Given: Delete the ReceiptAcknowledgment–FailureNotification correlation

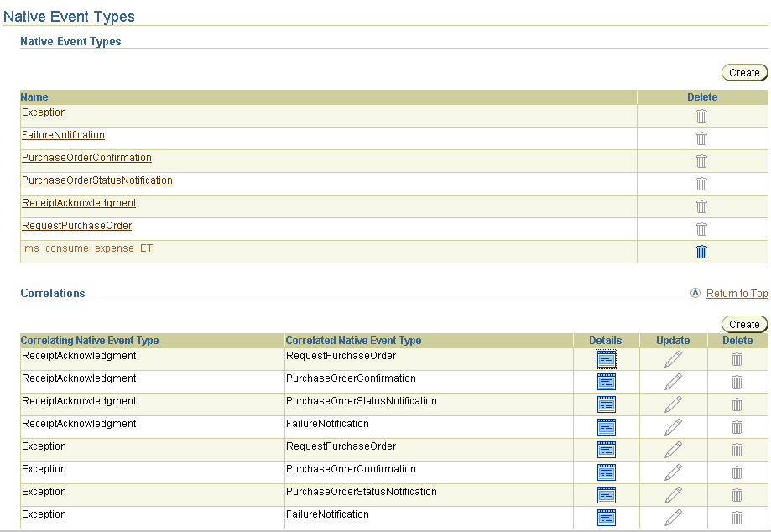Looking at the screenshot, I should coord(737,427).
